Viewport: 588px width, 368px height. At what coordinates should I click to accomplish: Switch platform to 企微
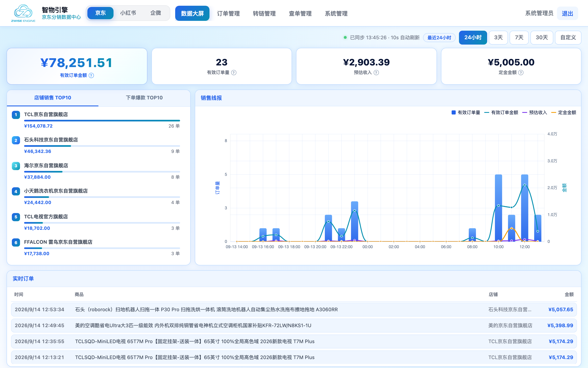pos(156,13)
